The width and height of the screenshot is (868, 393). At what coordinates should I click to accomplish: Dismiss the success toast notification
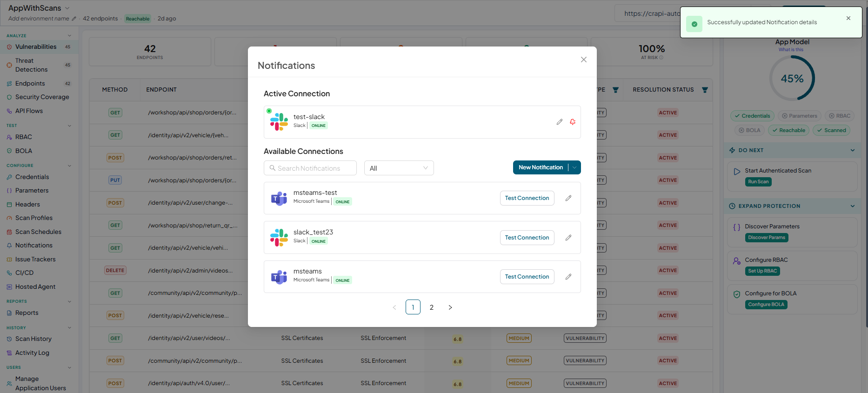pyautogui.click(x=848, y=18)
